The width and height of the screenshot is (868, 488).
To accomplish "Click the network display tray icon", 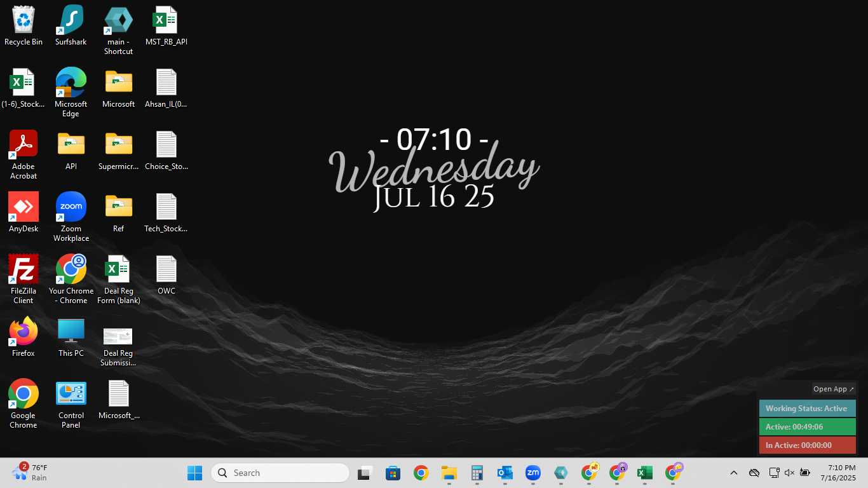I will pos(774,473).
